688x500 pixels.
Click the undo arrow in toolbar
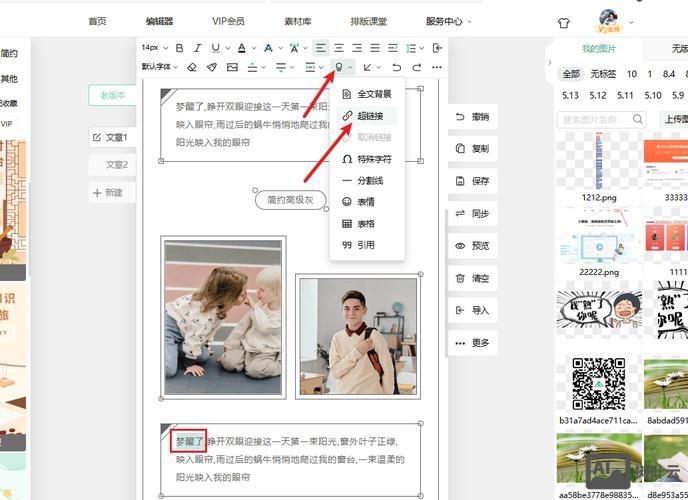click(x=397, y=67)
